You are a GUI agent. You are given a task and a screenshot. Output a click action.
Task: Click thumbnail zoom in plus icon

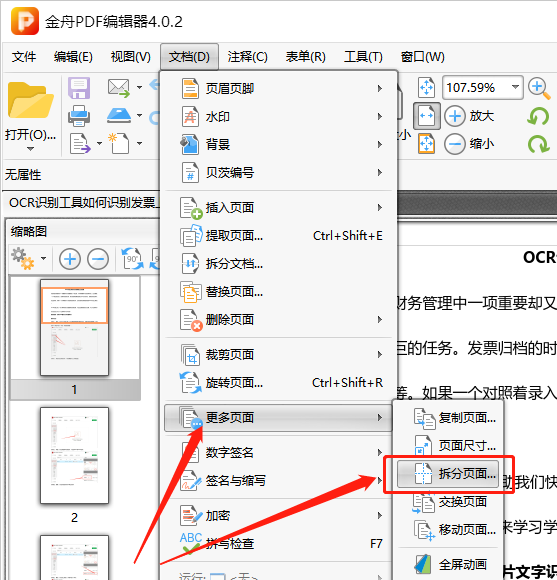(70, 259)
